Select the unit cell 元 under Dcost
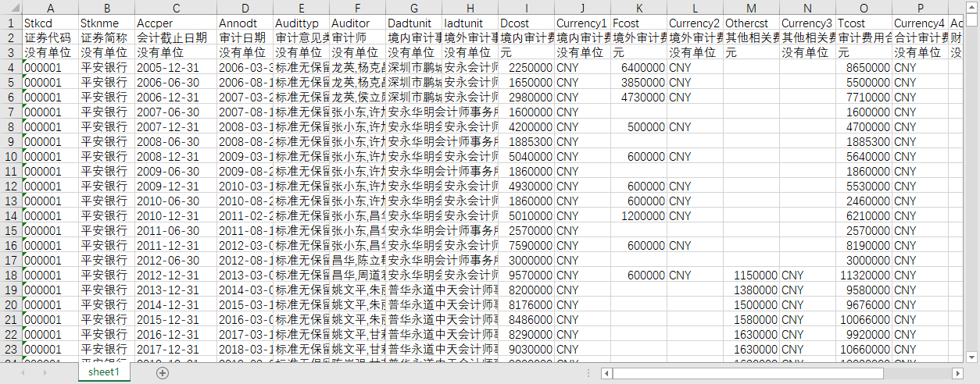 coord(527,52)
